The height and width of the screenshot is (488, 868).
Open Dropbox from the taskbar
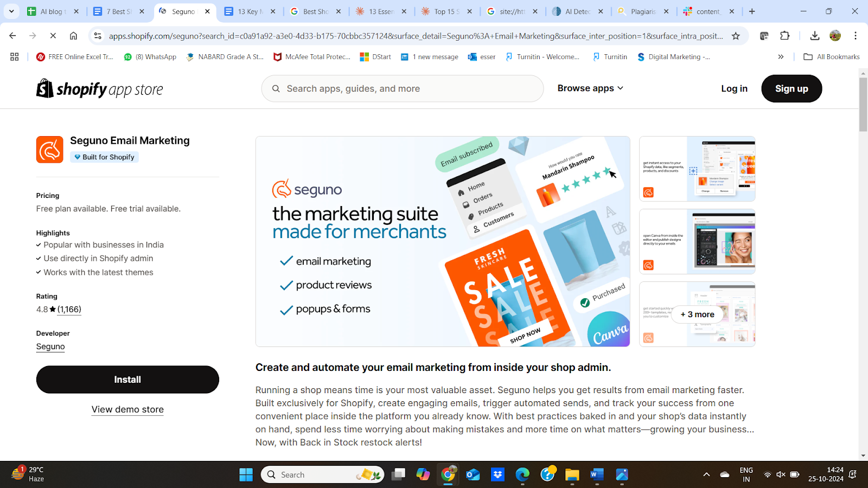point(497,474)
